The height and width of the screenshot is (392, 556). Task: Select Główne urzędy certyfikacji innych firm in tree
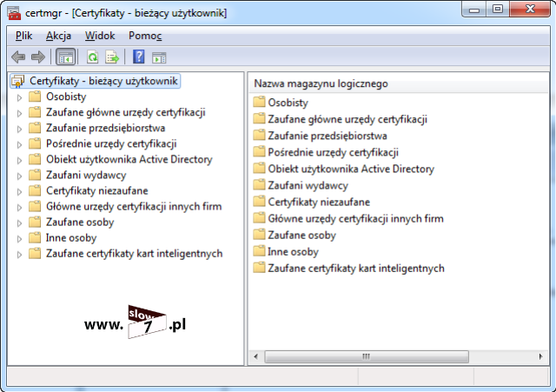[x=134, y=207]
